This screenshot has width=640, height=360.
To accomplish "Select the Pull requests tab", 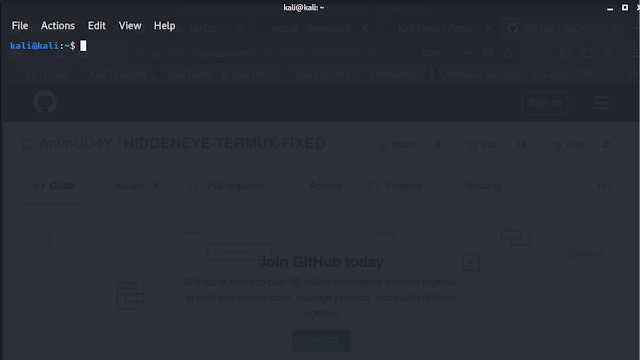I will click(x=227, y=186).
